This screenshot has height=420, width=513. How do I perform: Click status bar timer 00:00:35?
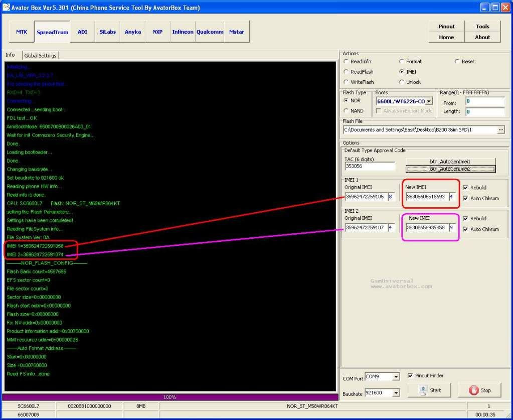tap(485, 415)
